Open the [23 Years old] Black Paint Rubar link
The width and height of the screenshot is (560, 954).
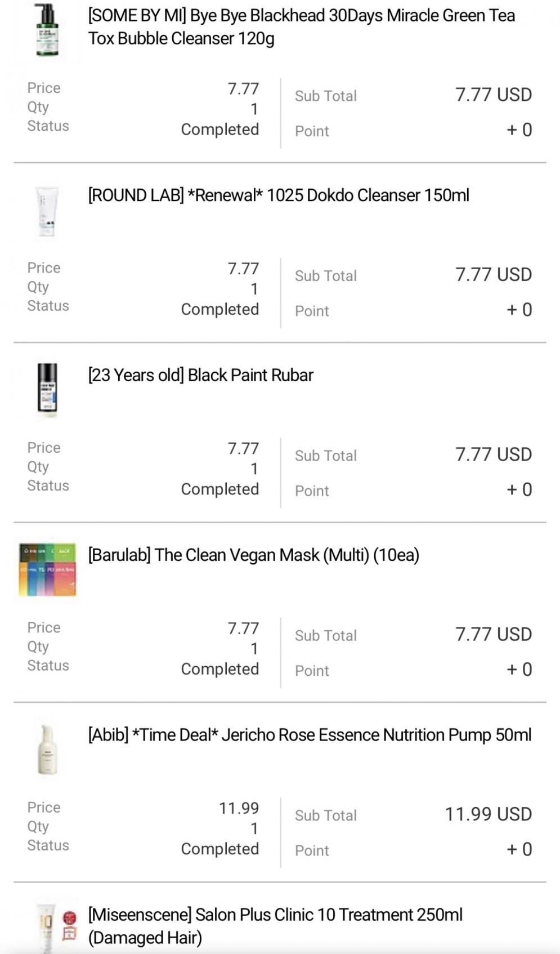coord(200,375)
